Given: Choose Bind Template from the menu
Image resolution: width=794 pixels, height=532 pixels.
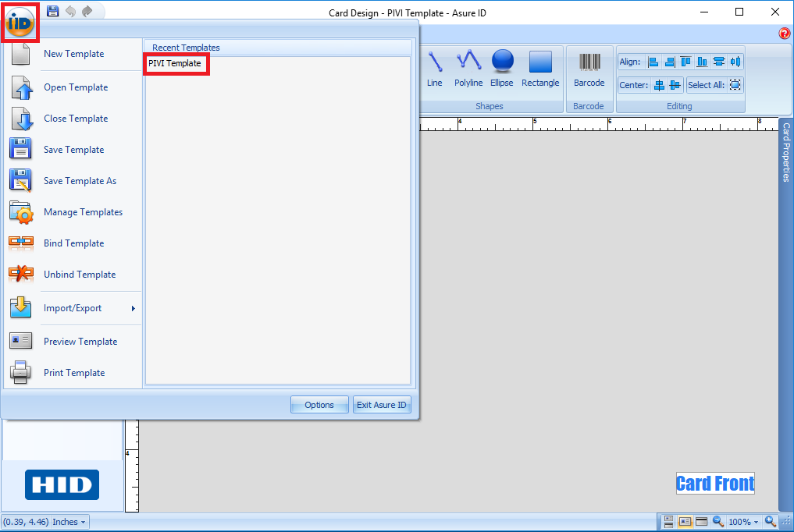Looking at the screenshot, I should tap(74, 243).
